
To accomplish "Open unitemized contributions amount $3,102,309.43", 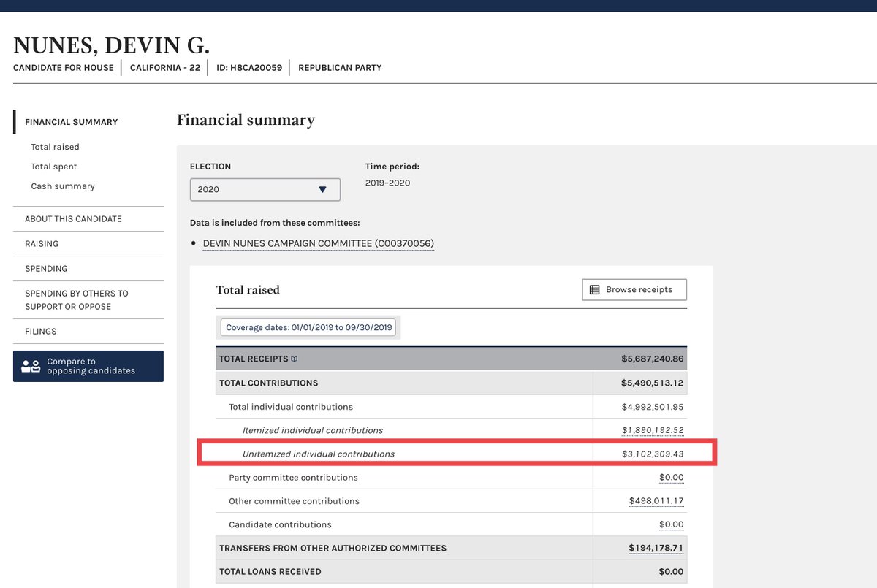I will pyautogui.click(x=653, y=454).
